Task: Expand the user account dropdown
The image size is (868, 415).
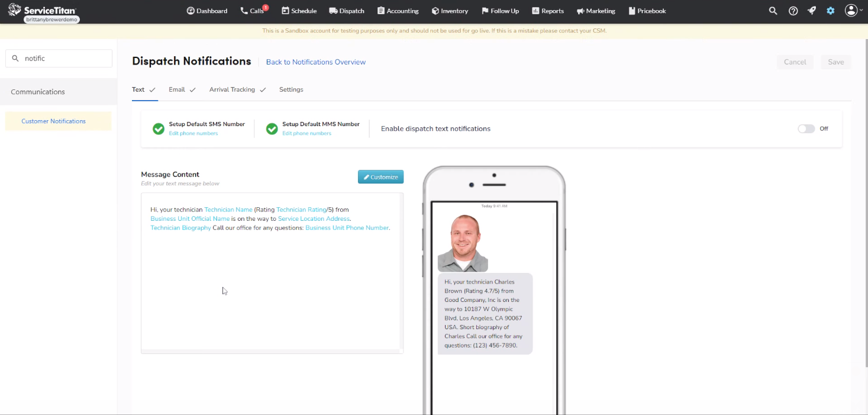Action: [852, 10]
